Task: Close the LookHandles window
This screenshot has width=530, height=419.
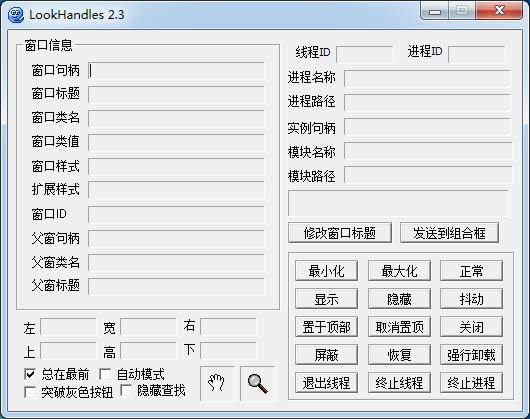Action: [499, 11]
